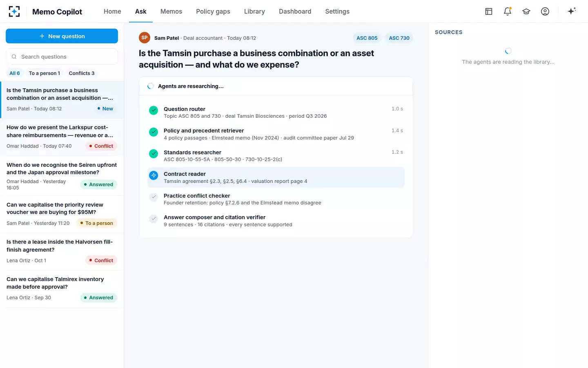The height and width of the screenshot is (368, 588).
Task: Open the Dashboard tab
Action: point(295,11)
